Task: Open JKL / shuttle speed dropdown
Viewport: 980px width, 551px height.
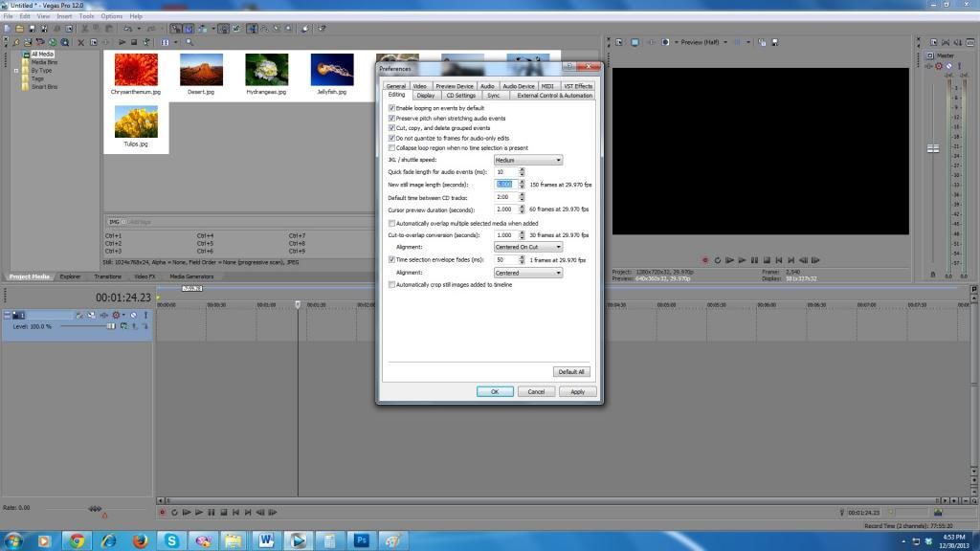Action: click(x=528, y=160)
